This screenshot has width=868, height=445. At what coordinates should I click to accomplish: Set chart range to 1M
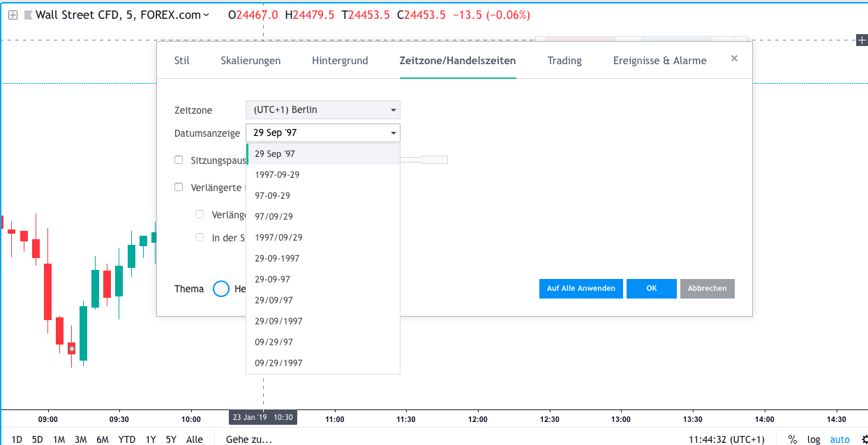(59, 439)
